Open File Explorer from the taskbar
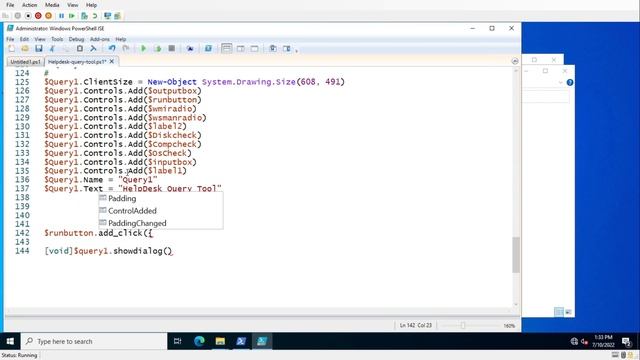 220,341
